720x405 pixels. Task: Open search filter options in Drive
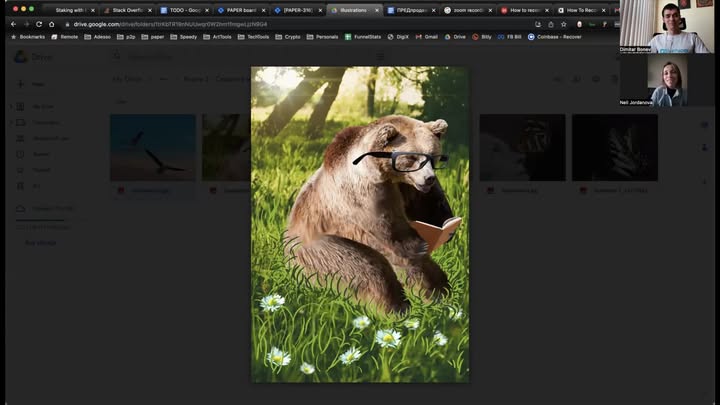pos(380,56)
